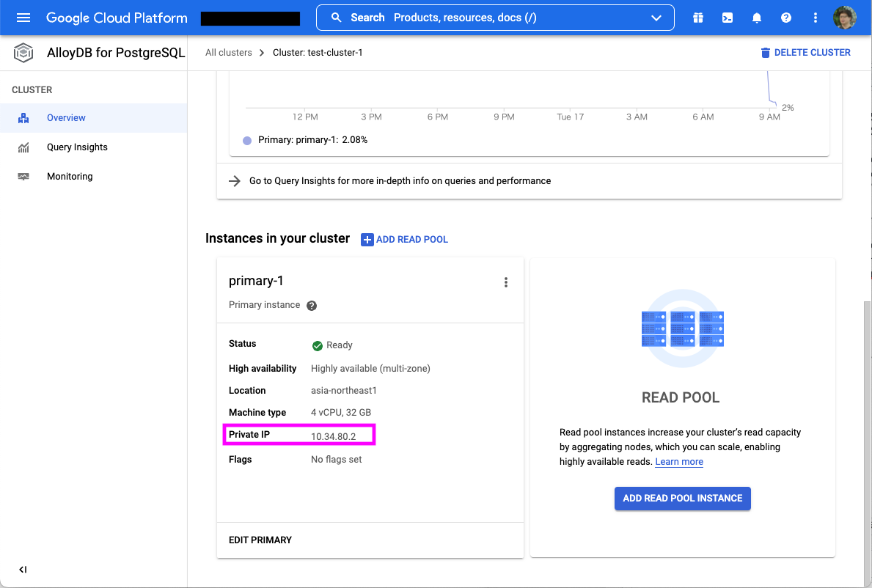Click the read pool server illustration

pos(682,328)
